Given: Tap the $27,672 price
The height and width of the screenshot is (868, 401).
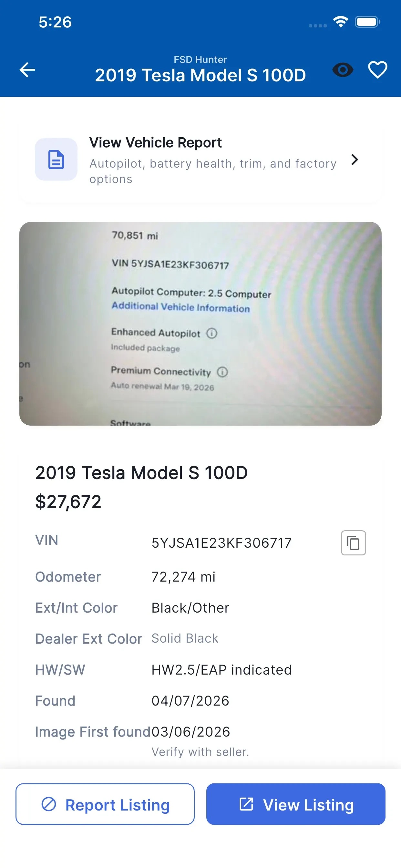Looking at the screenshot, I should 68,501.
